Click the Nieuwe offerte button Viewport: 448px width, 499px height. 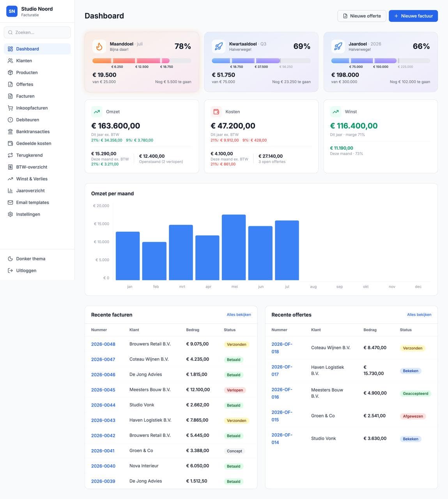pyautogui.click(x=362, y=16)
